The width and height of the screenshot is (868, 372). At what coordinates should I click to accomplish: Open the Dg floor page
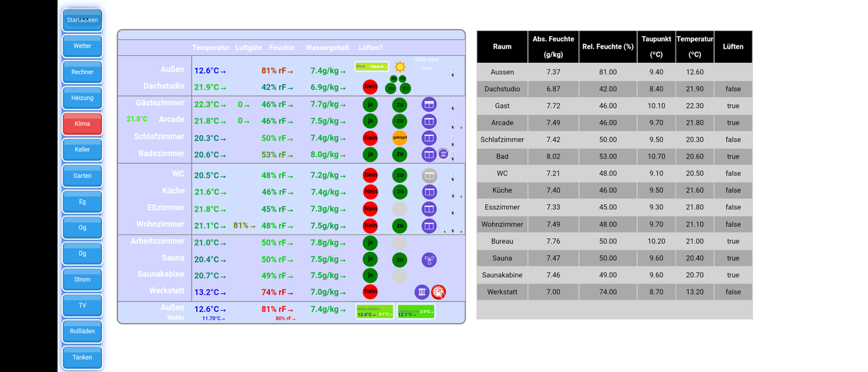click(x=82, y=253)
